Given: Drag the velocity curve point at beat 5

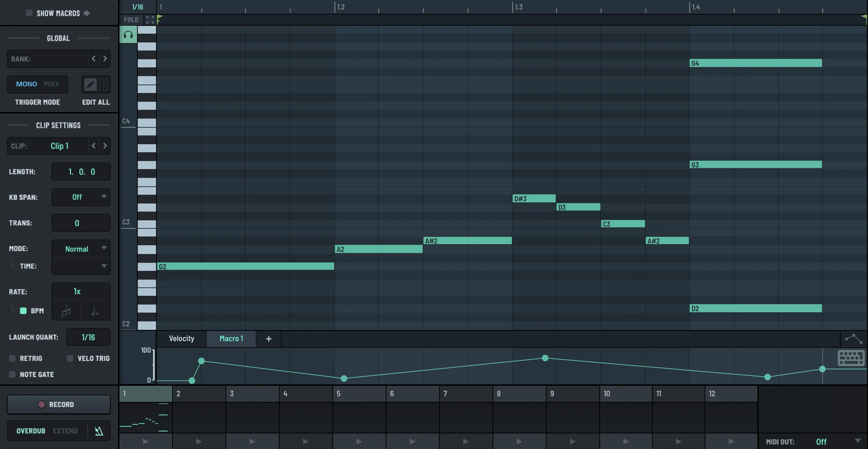Looking at the screenshot, I should (x=344, y=379).
